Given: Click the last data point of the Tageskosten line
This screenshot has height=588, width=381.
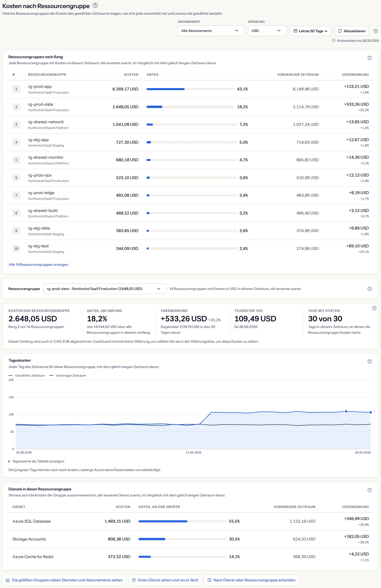Looking at the screenshot, I should 371,412.
